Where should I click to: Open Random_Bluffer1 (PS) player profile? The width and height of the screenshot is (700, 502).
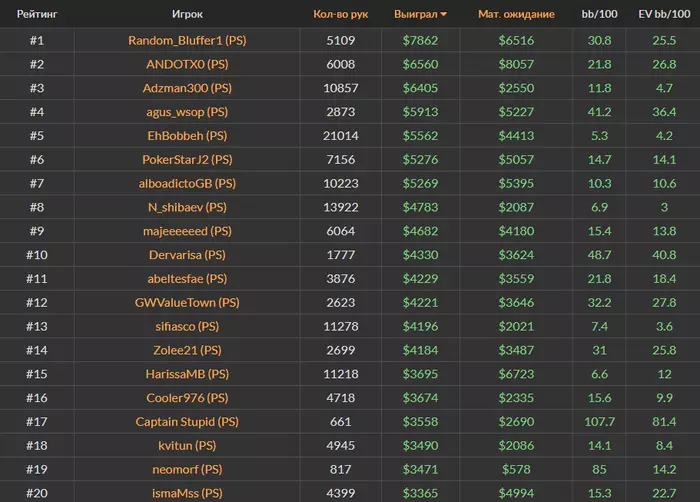pyautogui.click(x=187, y=41)
